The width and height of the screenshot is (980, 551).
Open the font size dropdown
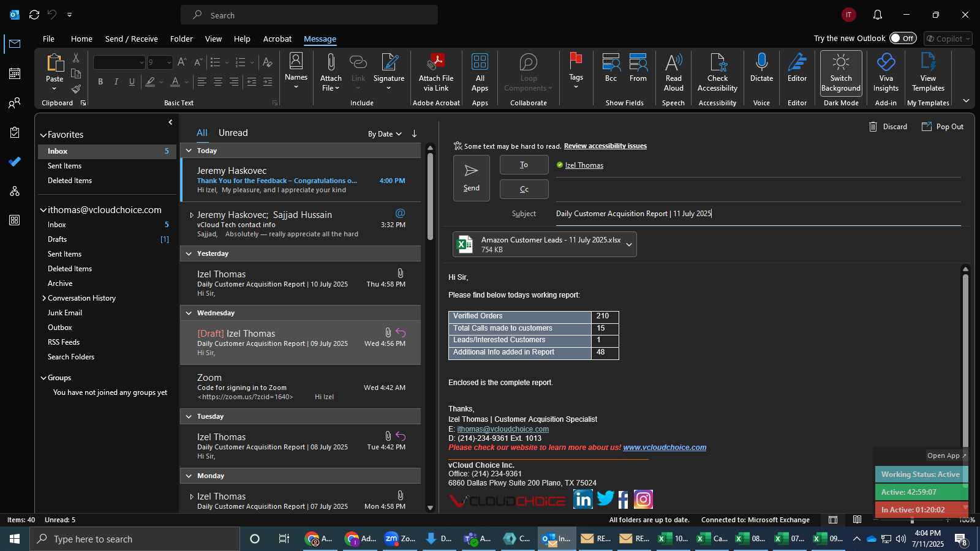click(169, 62)
